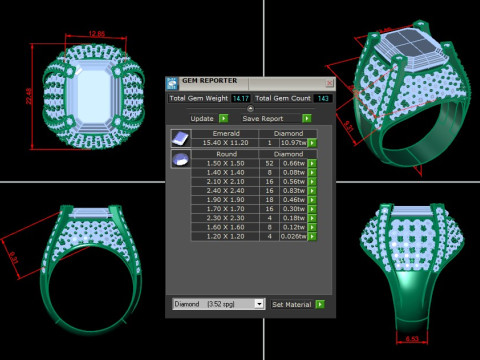Click green arrow for the 0.83tw row
This screenshot has width=480, height=360.
coord(312,191)
